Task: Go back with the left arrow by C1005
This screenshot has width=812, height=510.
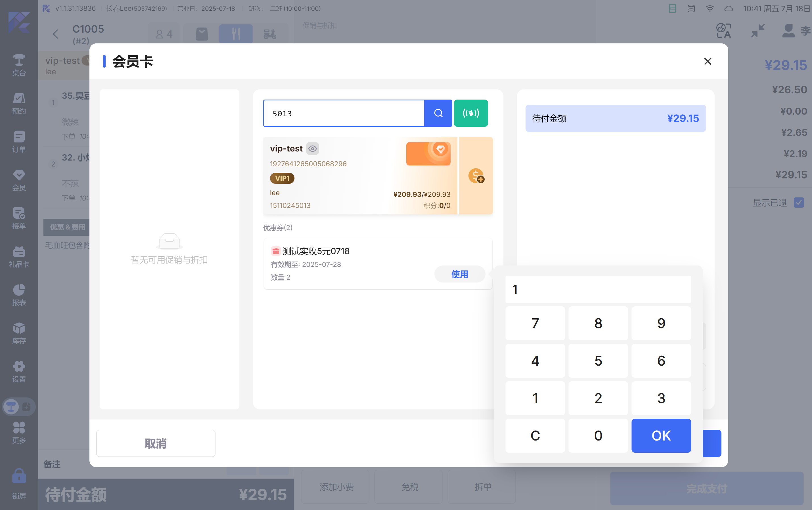Action: pyautogui.click(x=55, y=34)
